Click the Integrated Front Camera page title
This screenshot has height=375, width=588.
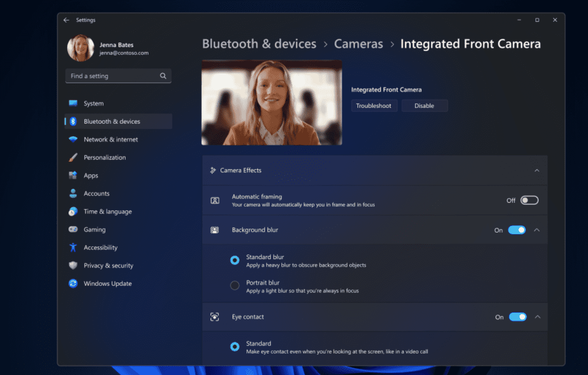(470, 44)
